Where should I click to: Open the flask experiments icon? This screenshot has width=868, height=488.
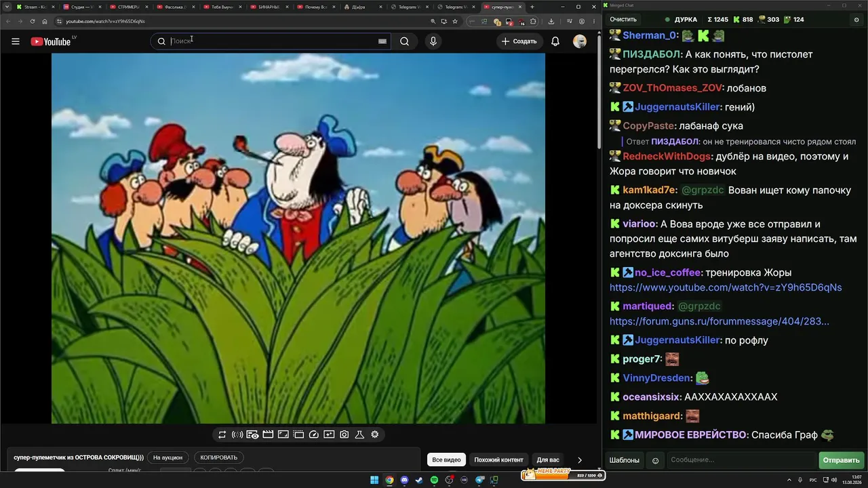pyautogui.click(x=359, y=434)
